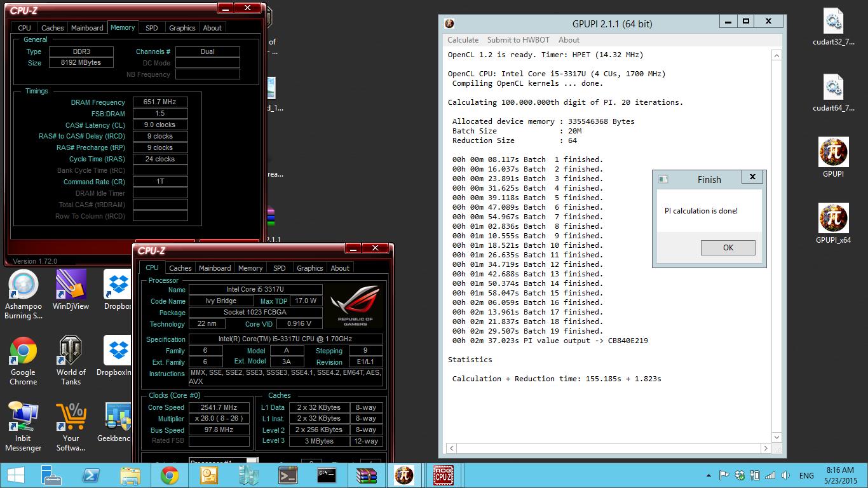Click the Multiplier value x 26.0 ( 8 - 26 )
Screen dimensions: 868x488
point(219,419)
